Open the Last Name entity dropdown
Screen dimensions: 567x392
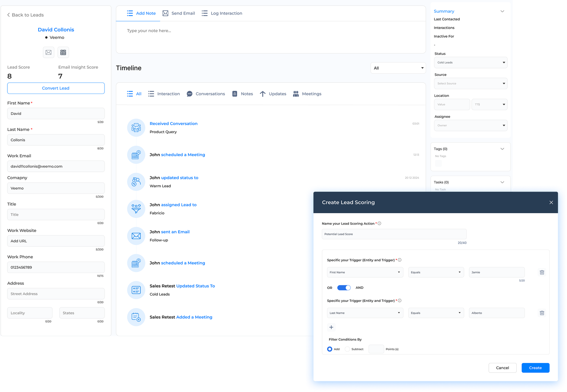365,313
